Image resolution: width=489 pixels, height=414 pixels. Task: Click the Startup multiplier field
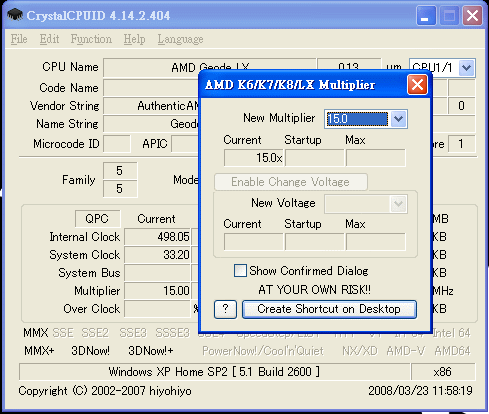pyautogui.click(x=315, y=158)
